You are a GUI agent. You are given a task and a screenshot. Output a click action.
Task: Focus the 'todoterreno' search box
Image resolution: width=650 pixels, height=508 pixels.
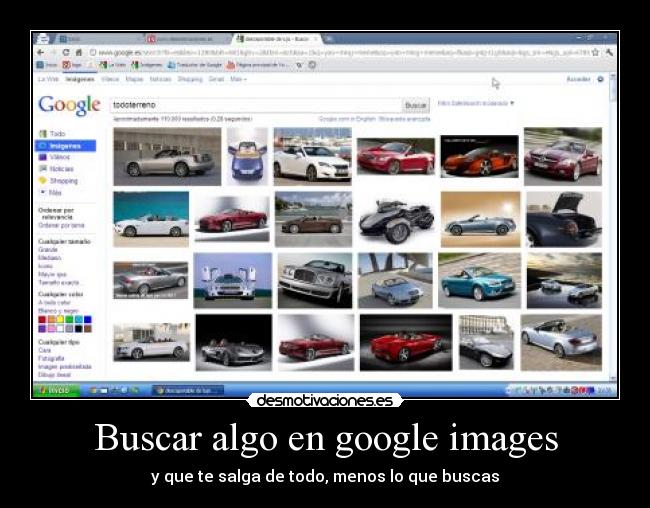256,105
